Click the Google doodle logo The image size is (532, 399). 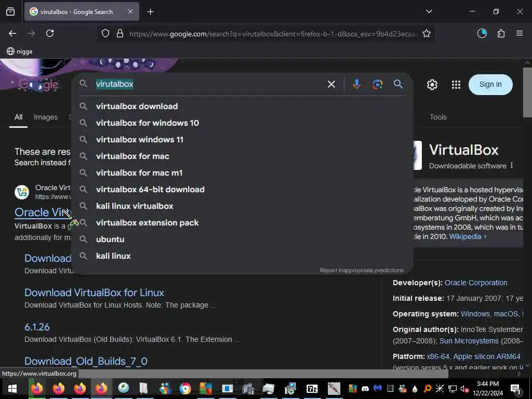[38, 85]
